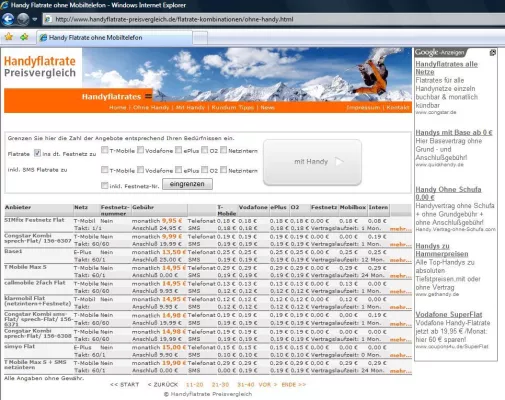Go to results page 31-40
This screenshot has width=505, height=400.
click(246, 385)
